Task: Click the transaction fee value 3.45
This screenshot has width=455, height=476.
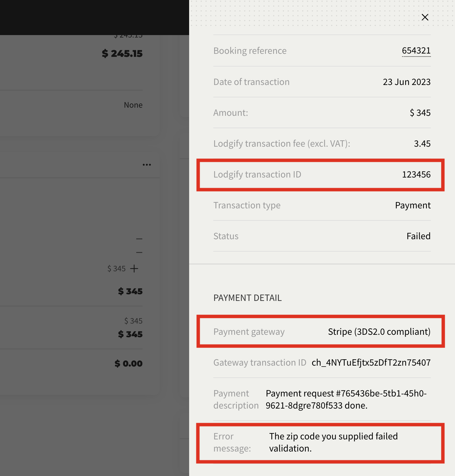Action: (422, 144)
